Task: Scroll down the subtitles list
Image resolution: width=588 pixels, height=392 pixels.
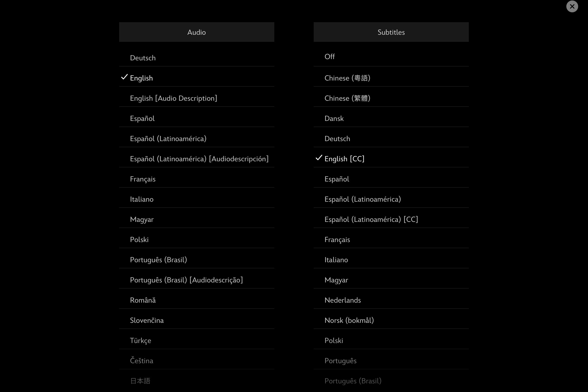Action: pos(391,381)
